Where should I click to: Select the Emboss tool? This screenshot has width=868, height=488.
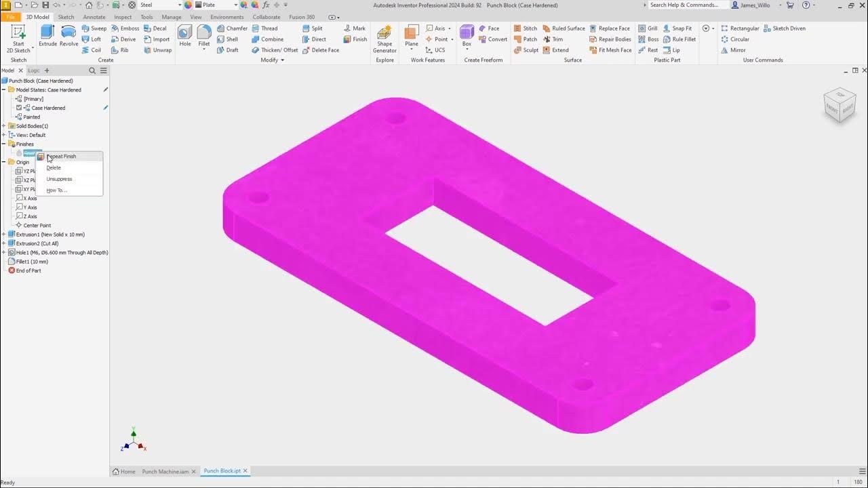point(125,28)
